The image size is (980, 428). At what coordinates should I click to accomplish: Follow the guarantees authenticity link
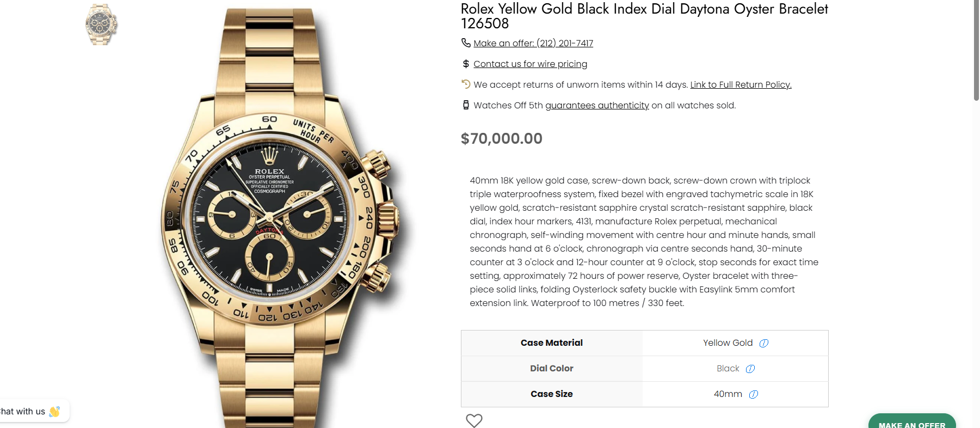click(x=597, y=105)
